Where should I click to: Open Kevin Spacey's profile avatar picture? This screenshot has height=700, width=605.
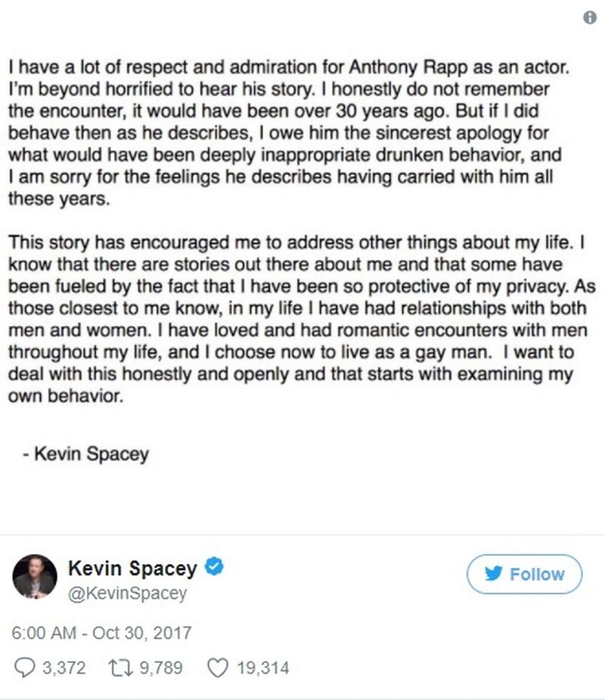tap(34, 579)
